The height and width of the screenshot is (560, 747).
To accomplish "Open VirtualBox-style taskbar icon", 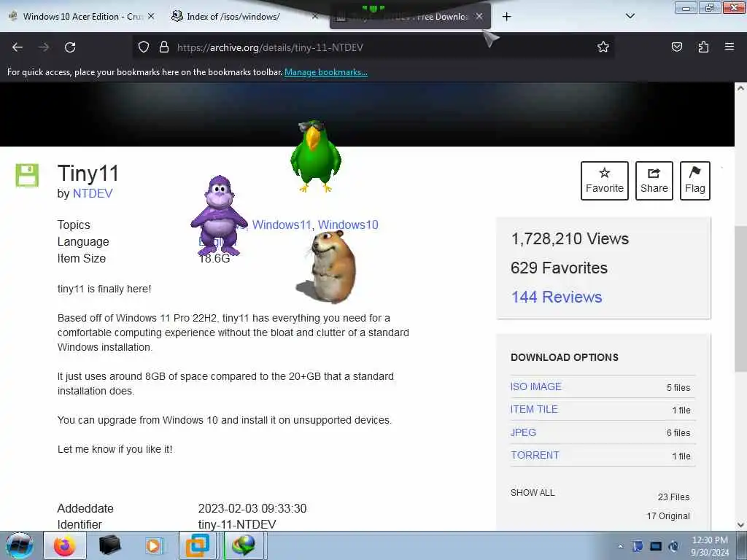I will pos(197,545).
